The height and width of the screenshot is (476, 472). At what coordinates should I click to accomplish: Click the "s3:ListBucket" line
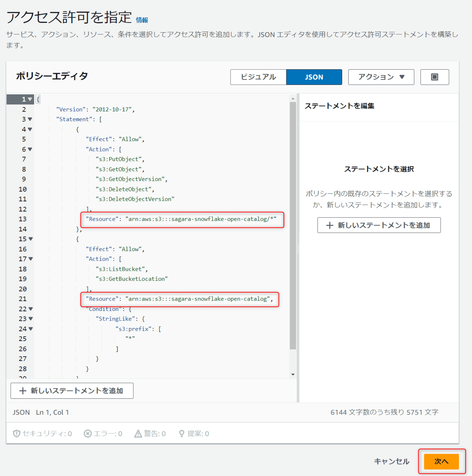tap(122, 269)
